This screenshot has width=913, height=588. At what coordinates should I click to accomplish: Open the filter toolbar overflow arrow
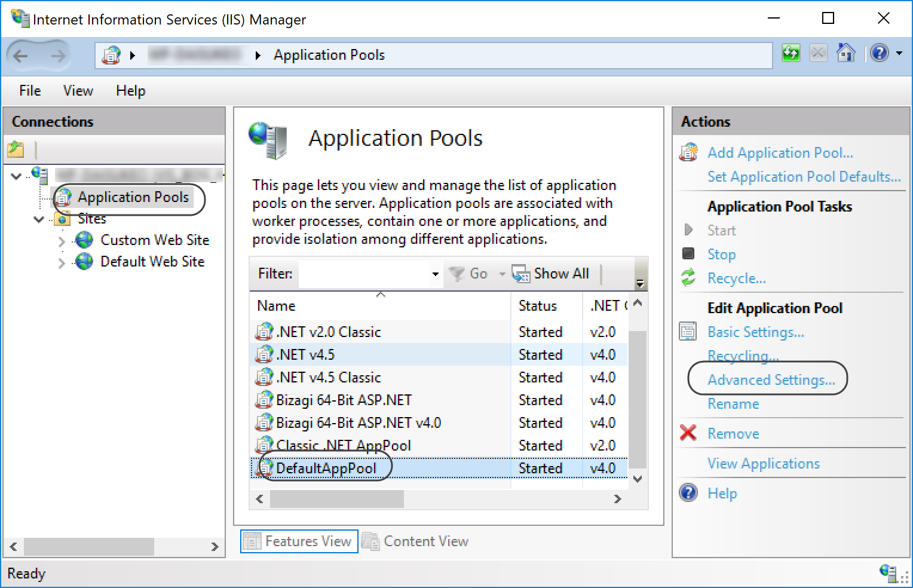(x=640, y=283)
